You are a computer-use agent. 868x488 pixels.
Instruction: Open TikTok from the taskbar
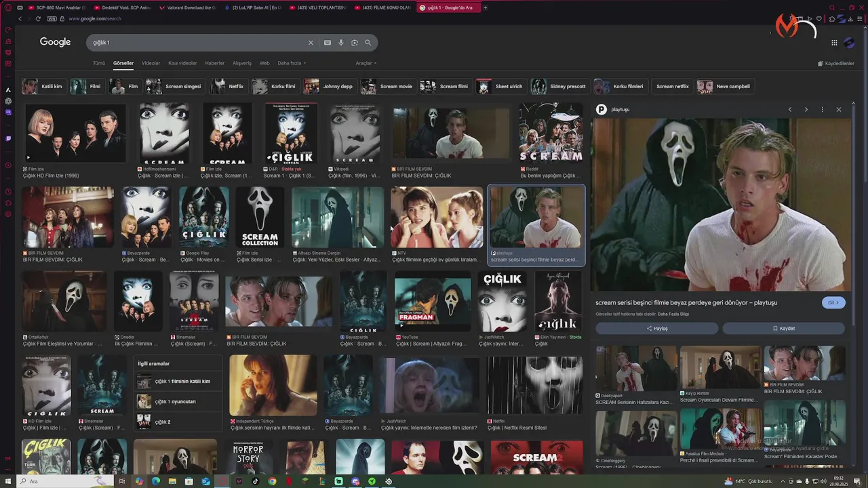(255, 481)
